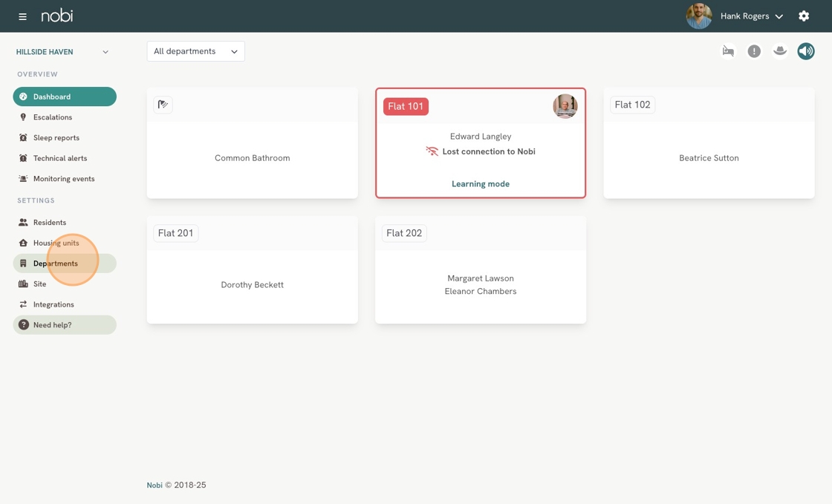The width and height of the screenshot is (832, 504).
Task: Open Escalations page
Action: 65,117
